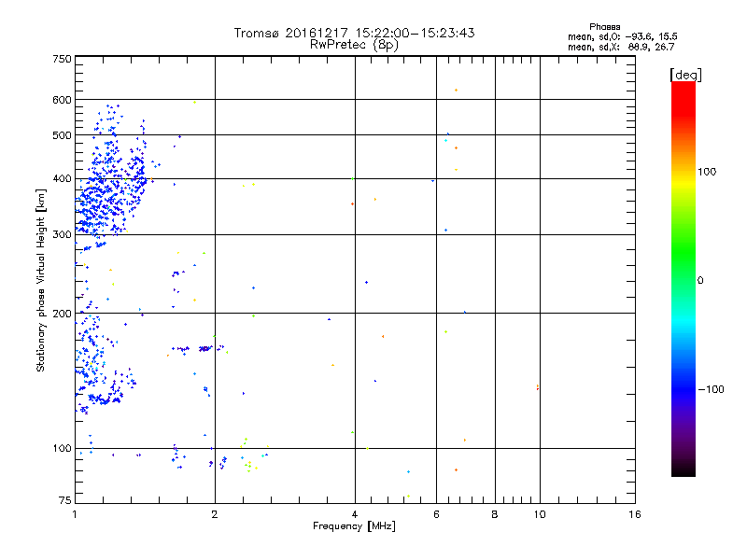This screenshot has height=560, width=747.
Task: Click the colorbar tick label '-100'
Action: pos(711,389)
